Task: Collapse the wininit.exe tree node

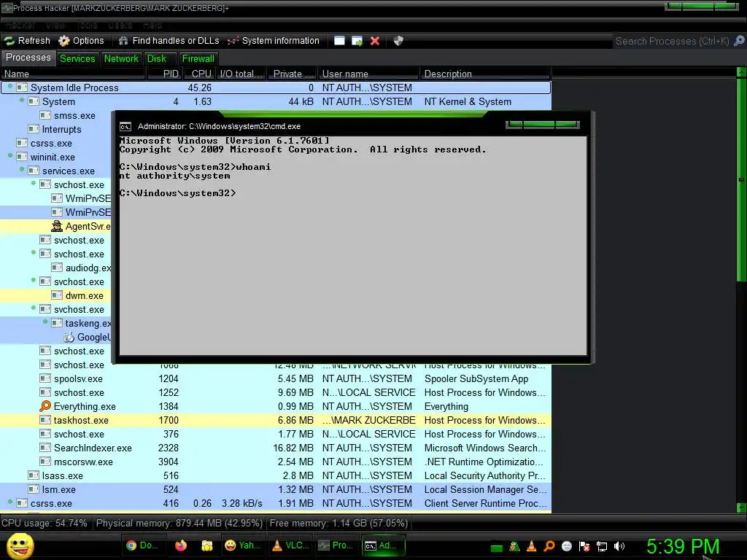Action: pyautogui.click(x=10, y=156)
